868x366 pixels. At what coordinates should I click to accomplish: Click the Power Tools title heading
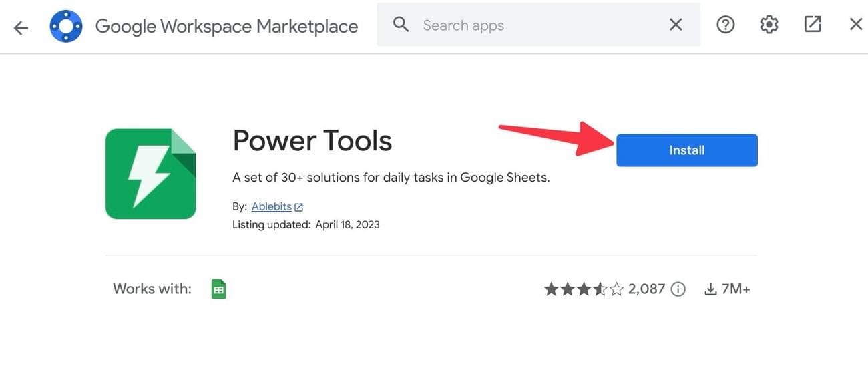coord(312,141)
